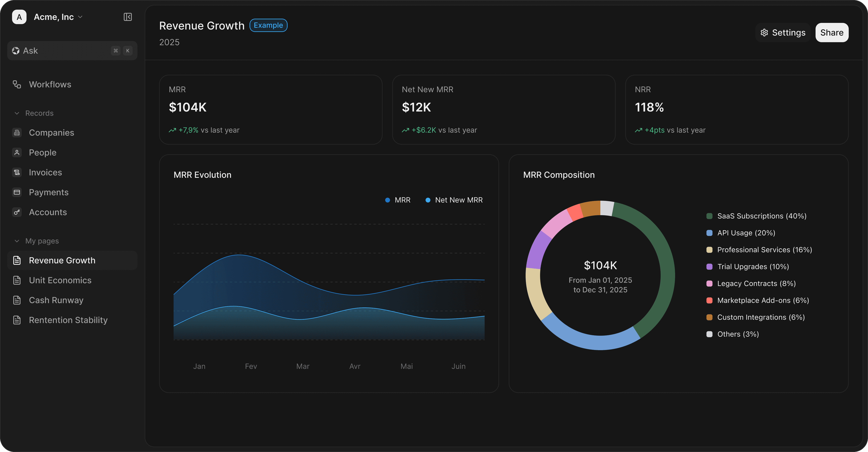Collapse the My pages section
Image resolution: width=868 pixels, height=452 pixels.
click(x=17, y=241)
